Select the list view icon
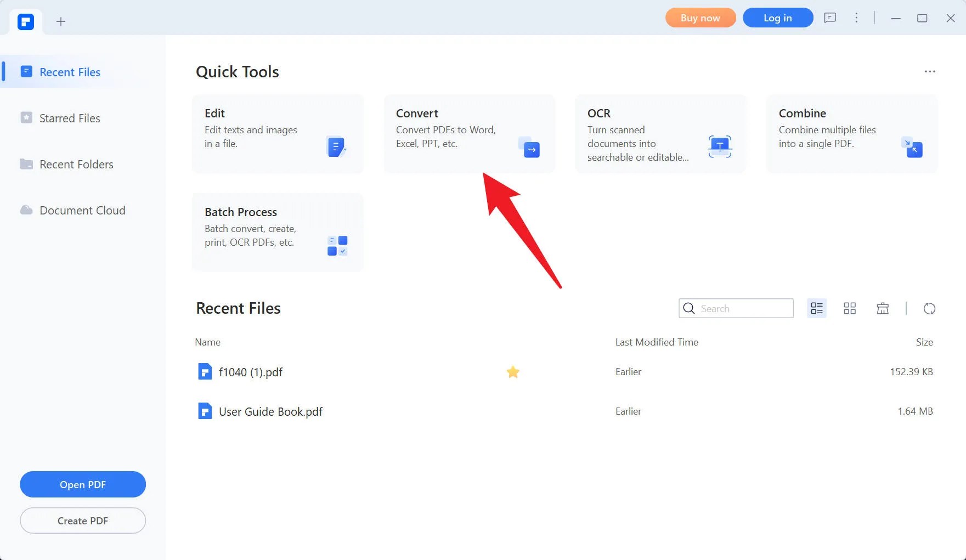Viewport: 966px width, 560px height. pos(816,308)
